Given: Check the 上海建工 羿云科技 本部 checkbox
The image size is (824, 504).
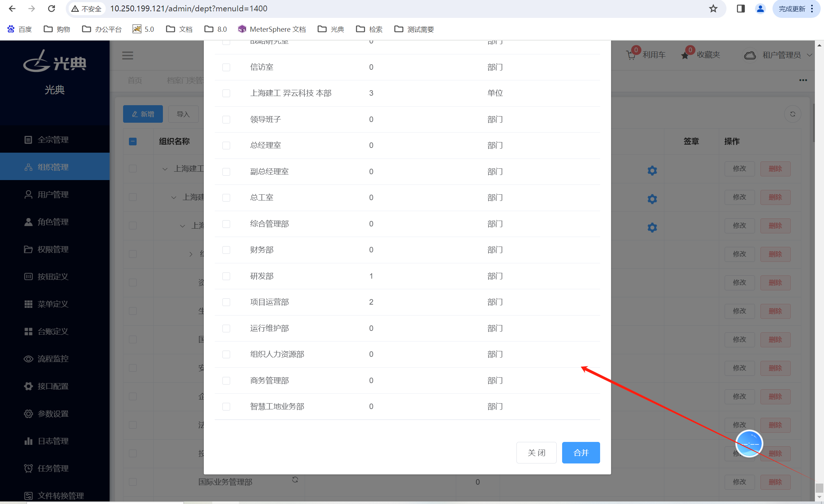Looking at the screenshot, I should click(x=226, y=93).
